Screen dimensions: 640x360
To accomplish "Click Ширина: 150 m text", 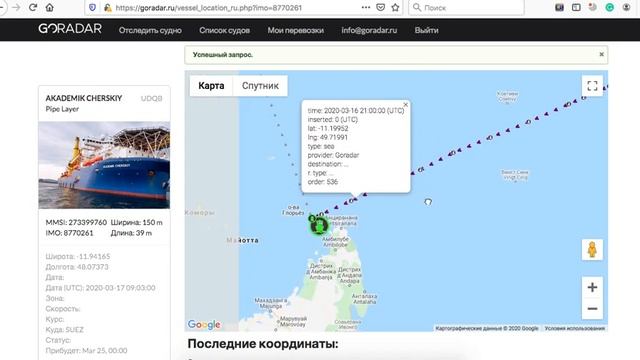I will coord(136,222).
